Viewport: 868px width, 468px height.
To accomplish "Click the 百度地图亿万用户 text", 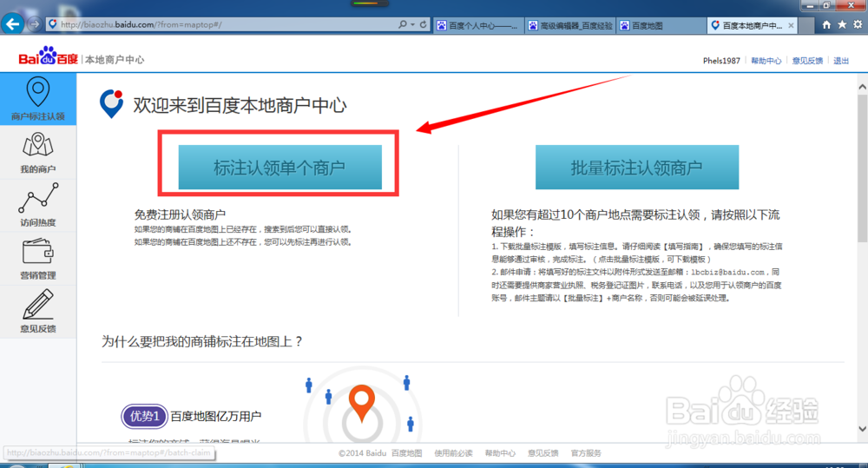I will (216, 416).
